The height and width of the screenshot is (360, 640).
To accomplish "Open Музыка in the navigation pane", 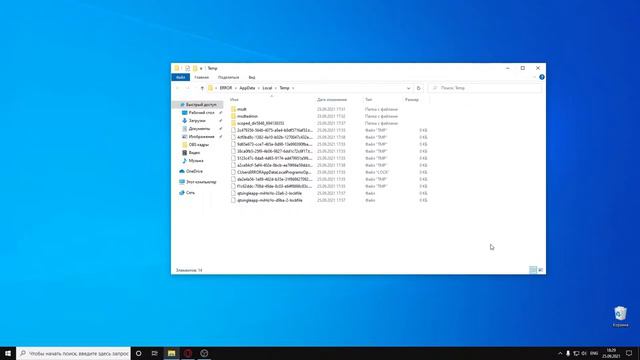I will (x=196, y=161).
